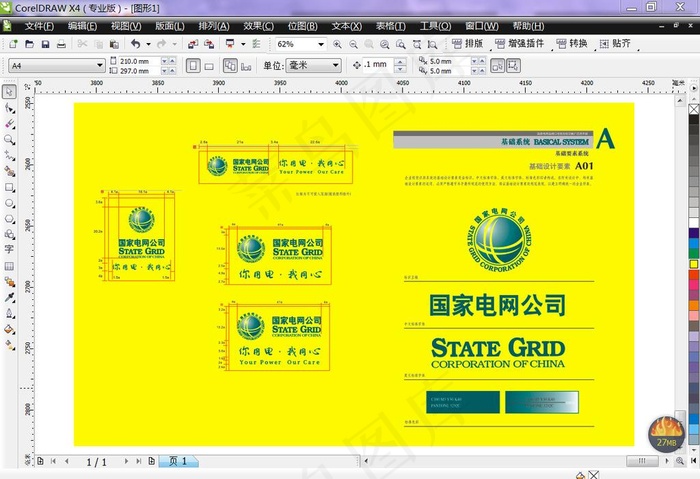700x479 pixels.
Task: Select the Rectangle tool
Action: [x=9, y=187]
